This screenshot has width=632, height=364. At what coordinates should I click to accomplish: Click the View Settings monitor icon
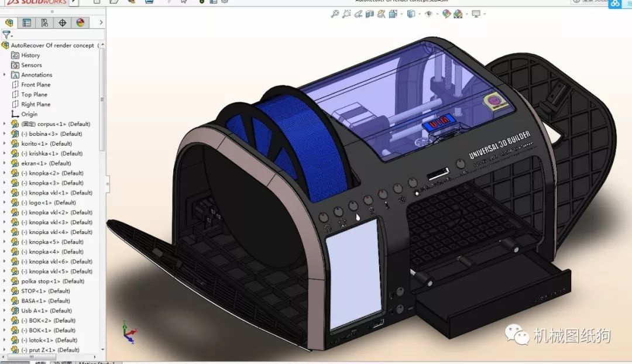[x=476, y=14]
